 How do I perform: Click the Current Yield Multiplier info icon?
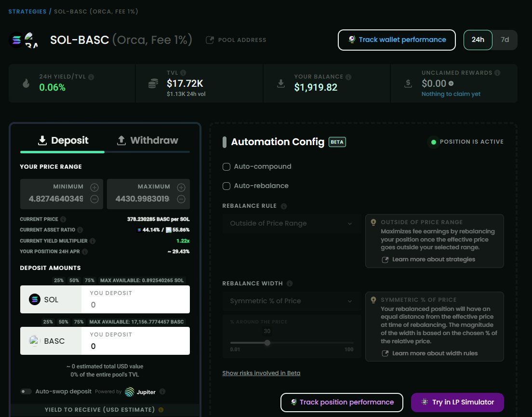pyautogui.click(x=93, y=241)
